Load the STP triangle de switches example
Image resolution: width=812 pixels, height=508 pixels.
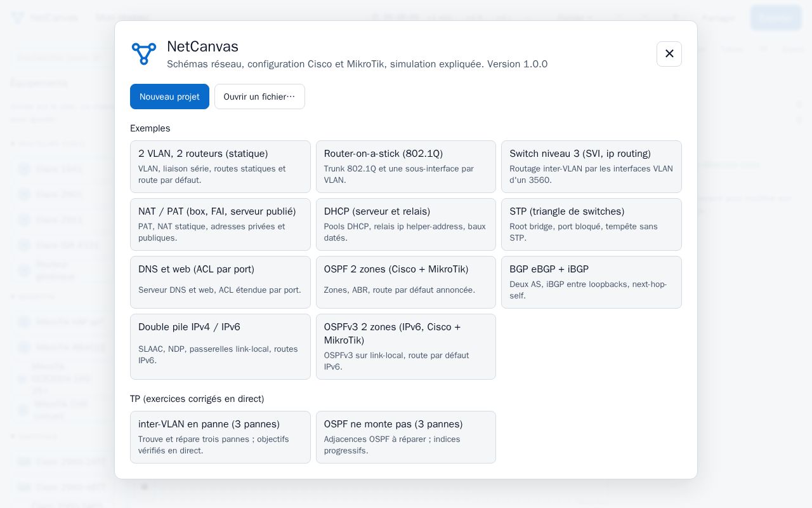pos(591,224)
